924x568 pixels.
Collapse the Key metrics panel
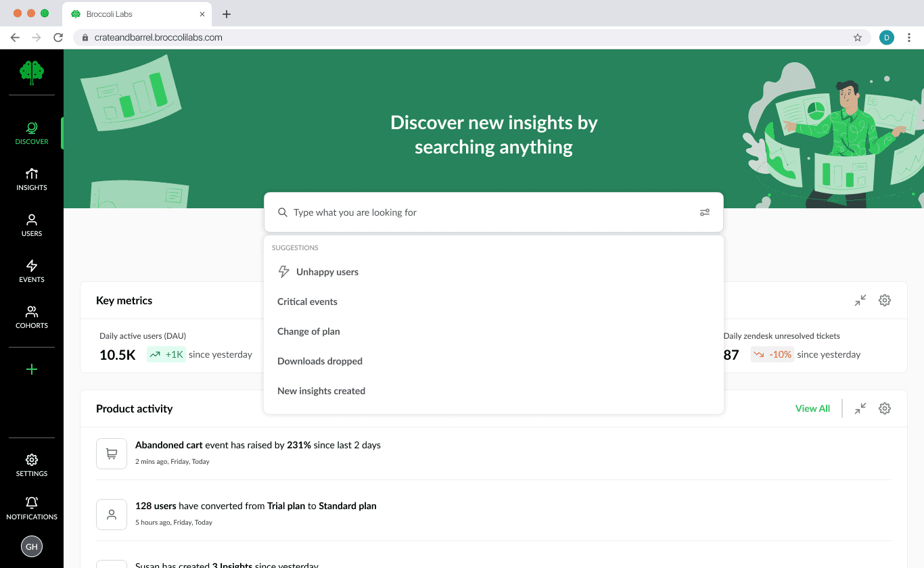[x=860, y=300]
